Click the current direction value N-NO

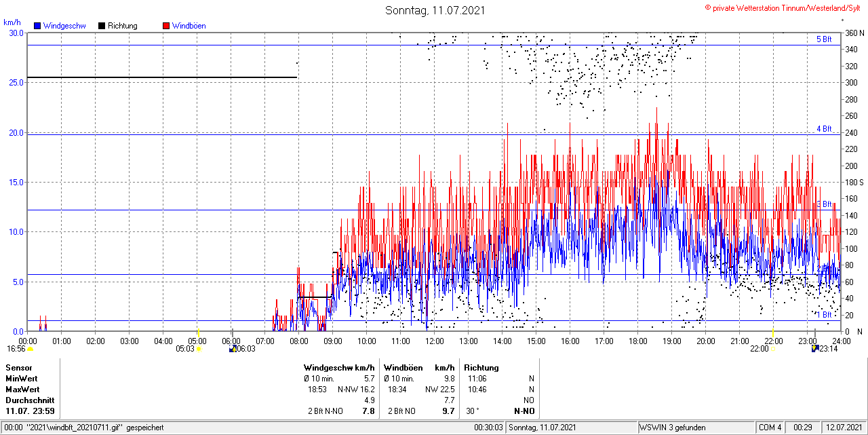tap(524, 411)
